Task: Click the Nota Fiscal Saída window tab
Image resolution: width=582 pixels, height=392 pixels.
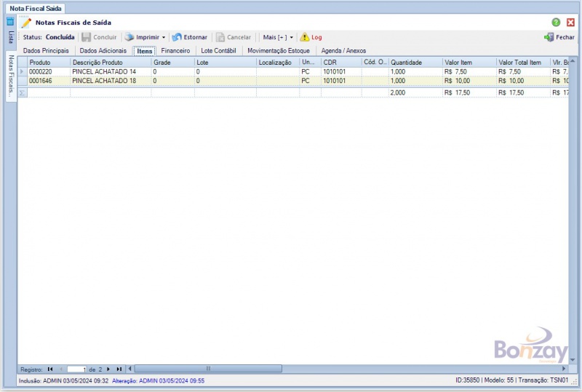Action: [x=35, y=7]
